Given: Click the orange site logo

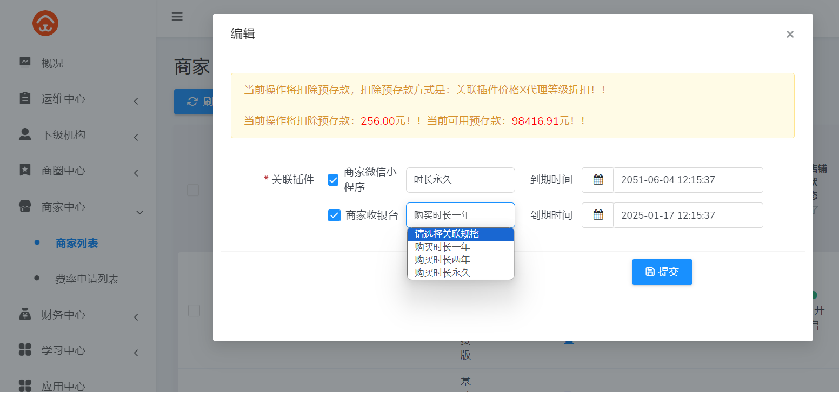Looking at the screenshot, I should [x=45, y=23].
